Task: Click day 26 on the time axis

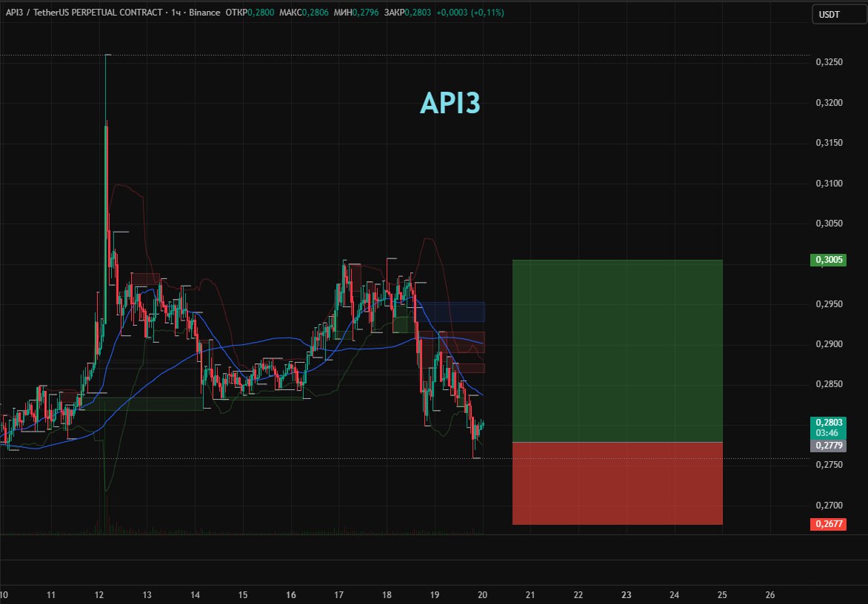Action: pyautogui.click(x=770, y=595)
